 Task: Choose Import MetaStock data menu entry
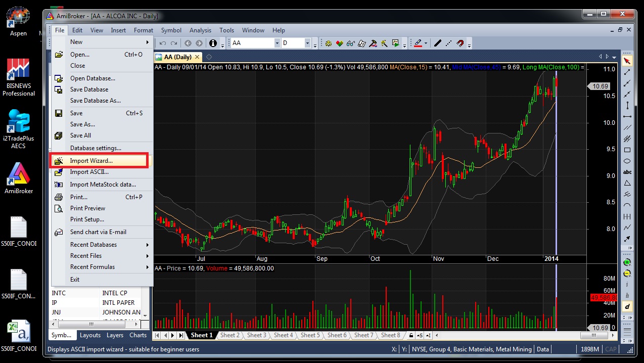click(x=102, y=185)
